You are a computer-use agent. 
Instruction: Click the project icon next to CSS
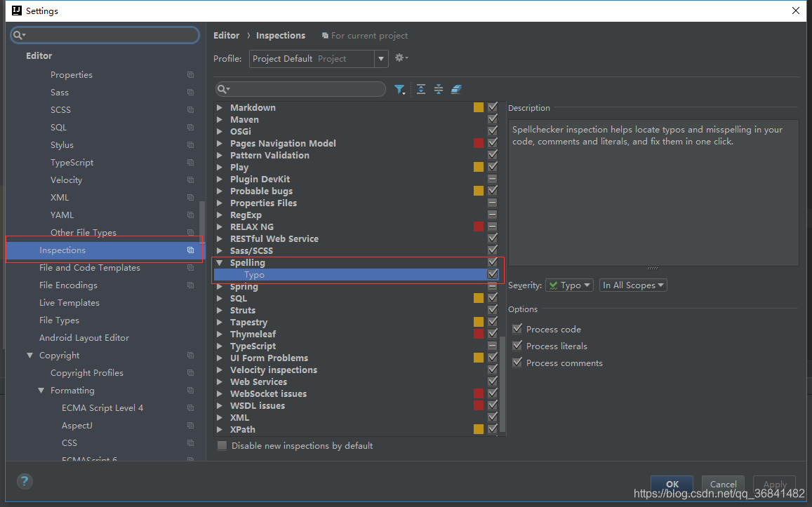(x=191, y=443)
